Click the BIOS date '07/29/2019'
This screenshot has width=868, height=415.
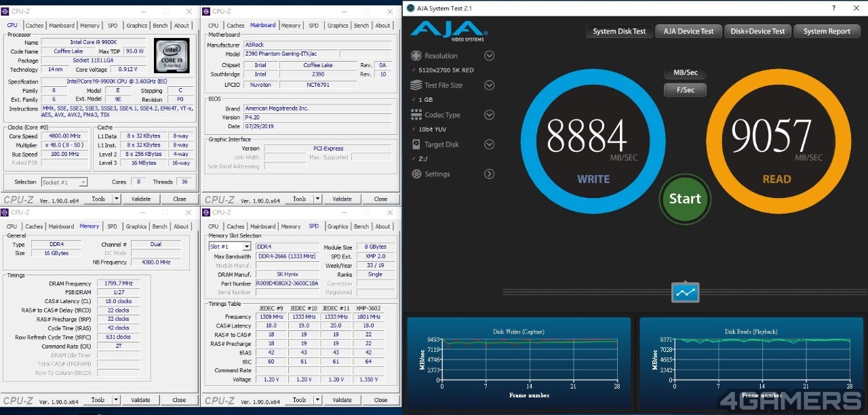click(x=317, y=126)
